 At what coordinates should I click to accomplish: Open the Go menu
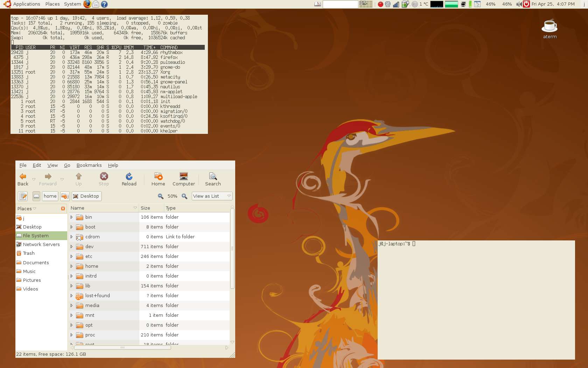click(67, 165)
